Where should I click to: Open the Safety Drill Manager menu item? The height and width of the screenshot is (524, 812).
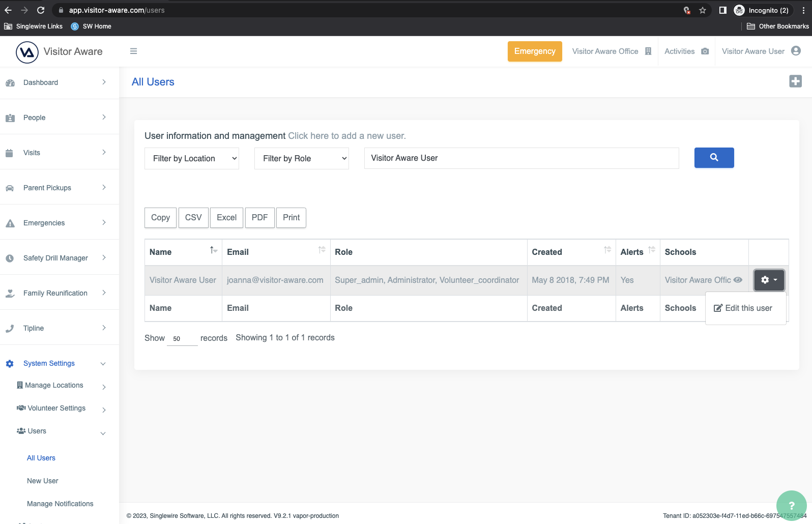tap(55, 258)
